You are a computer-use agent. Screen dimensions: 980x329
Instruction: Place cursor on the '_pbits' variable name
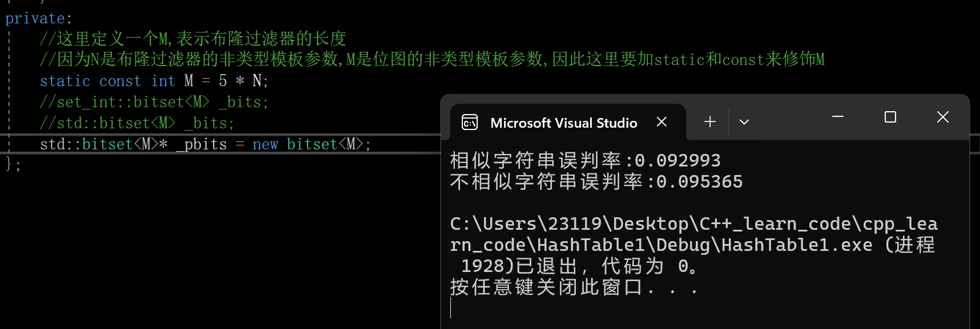201,144
